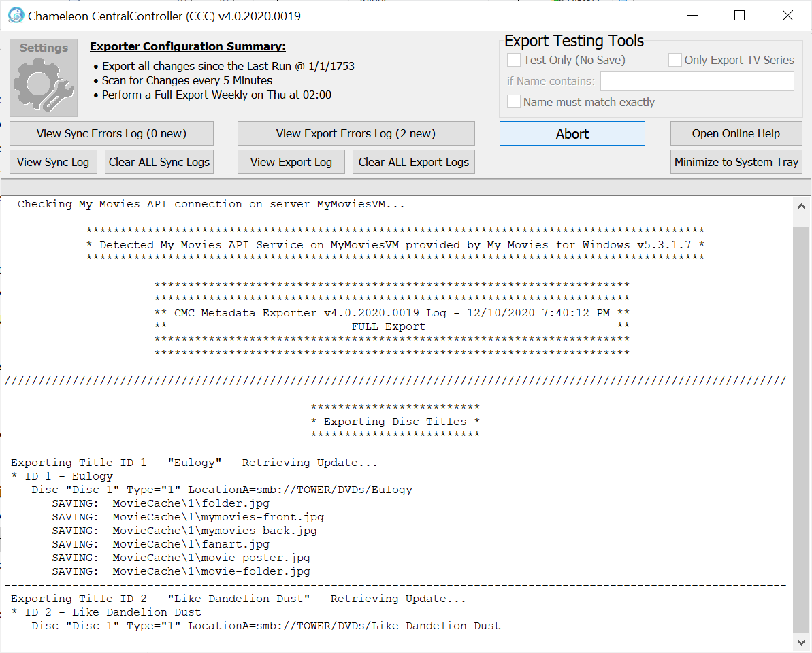View the Export Errors Log (2 new)
Viewport: 812px width, 653px height.
click(356, 133)
